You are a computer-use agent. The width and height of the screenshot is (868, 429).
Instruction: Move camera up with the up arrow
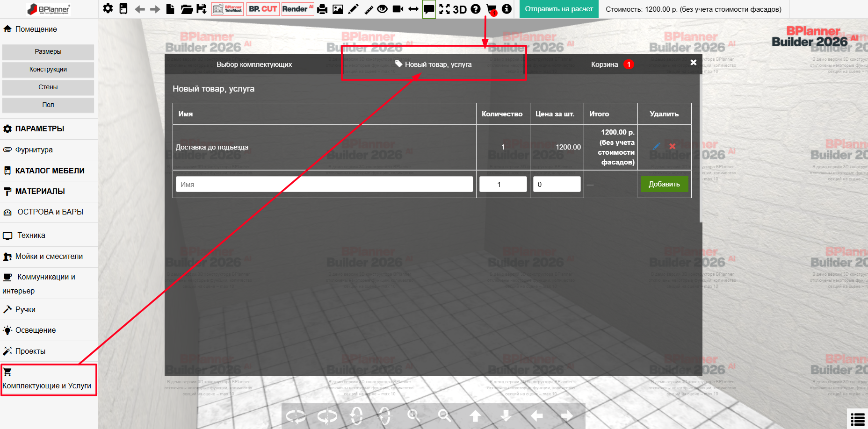coord(475,416)
